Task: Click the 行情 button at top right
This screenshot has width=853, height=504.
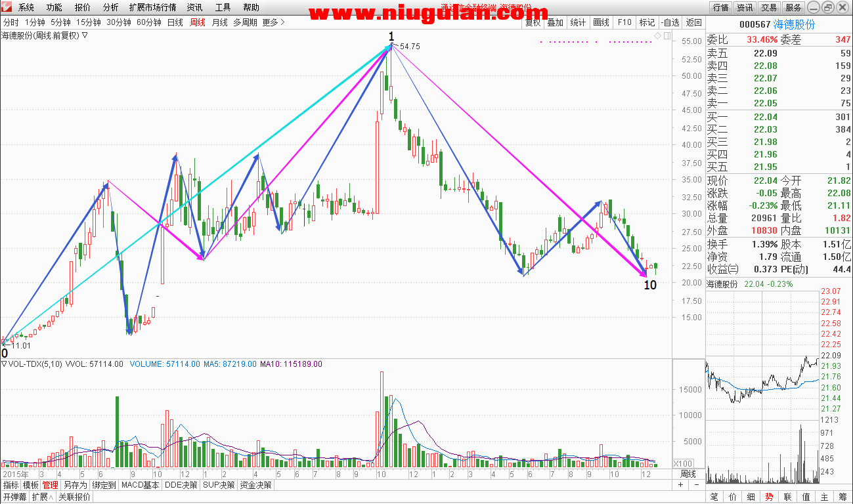Action: coord(721,7)
